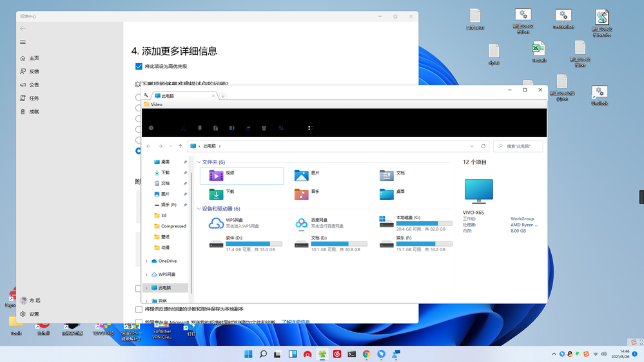Click the 娱乐 (F:) drive usage bar in the main pane
Image resolution: width=644 pixels, height=362 pixels.
point(424,243)
